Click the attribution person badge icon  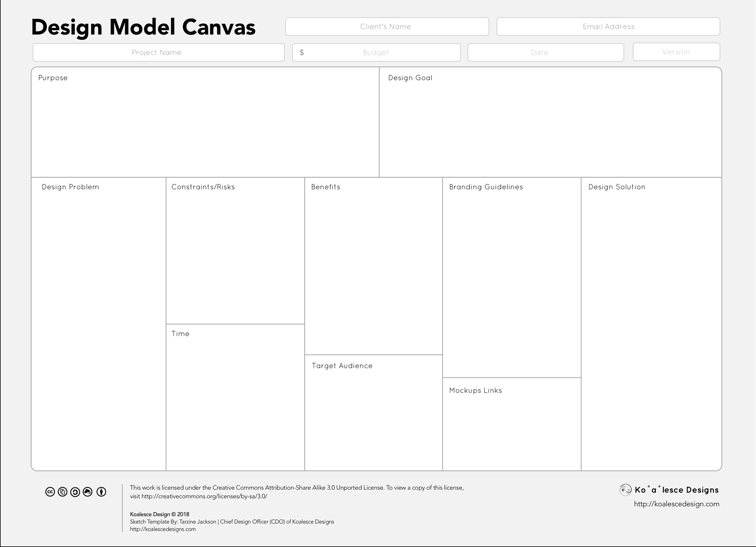pyautogui.click(x=101, y=492)
